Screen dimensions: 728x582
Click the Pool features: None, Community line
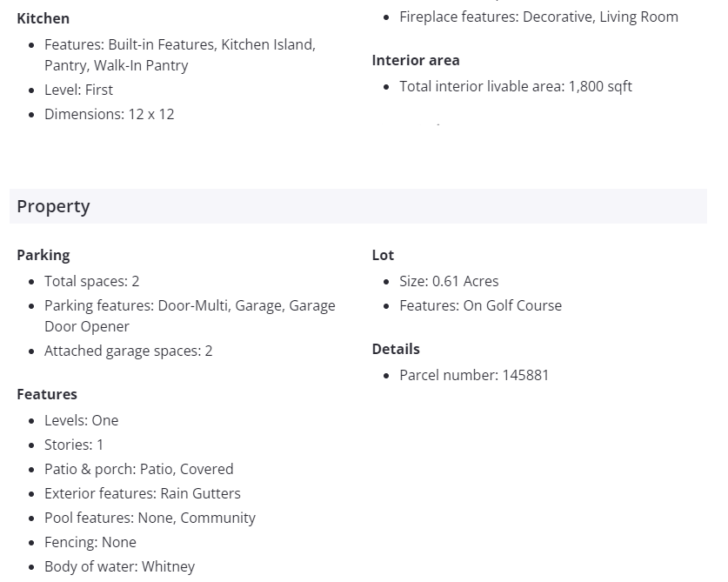point(150,518)
